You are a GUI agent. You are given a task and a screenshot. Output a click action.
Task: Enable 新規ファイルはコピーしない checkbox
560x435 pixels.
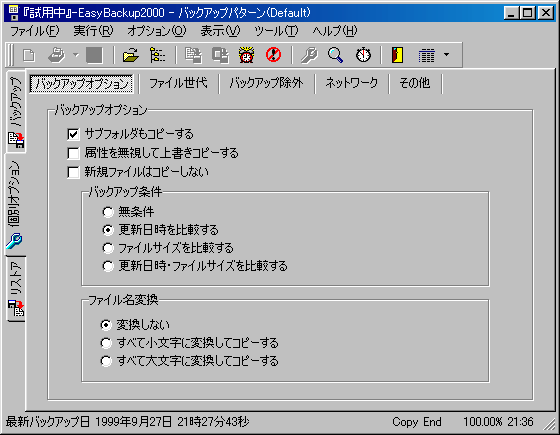[x=73, y=172]
